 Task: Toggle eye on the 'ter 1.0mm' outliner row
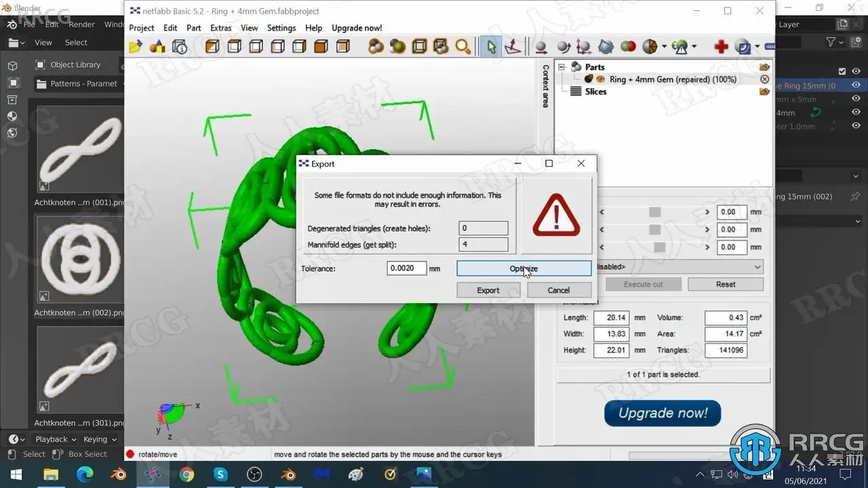[856, 126]
